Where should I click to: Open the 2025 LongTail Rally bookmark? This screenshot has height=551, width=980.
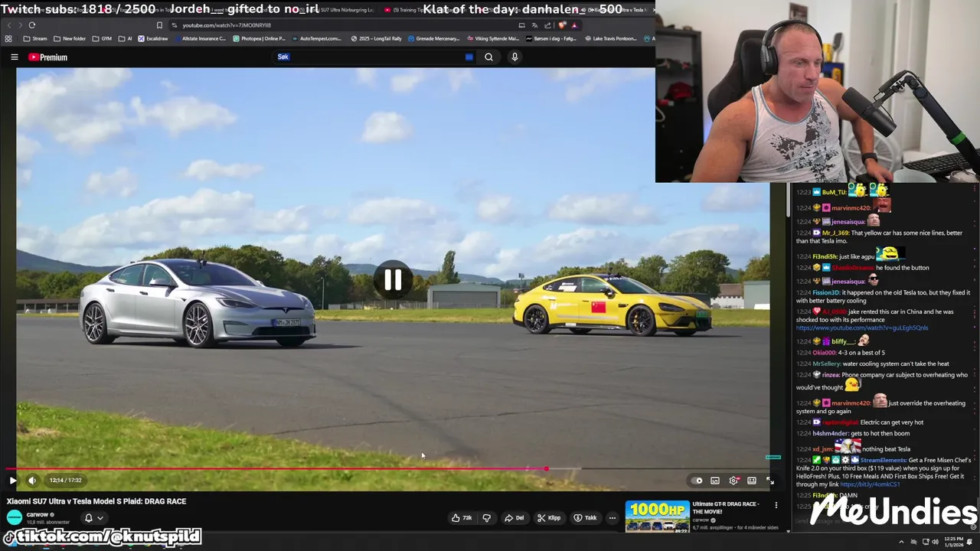point(377,38)
